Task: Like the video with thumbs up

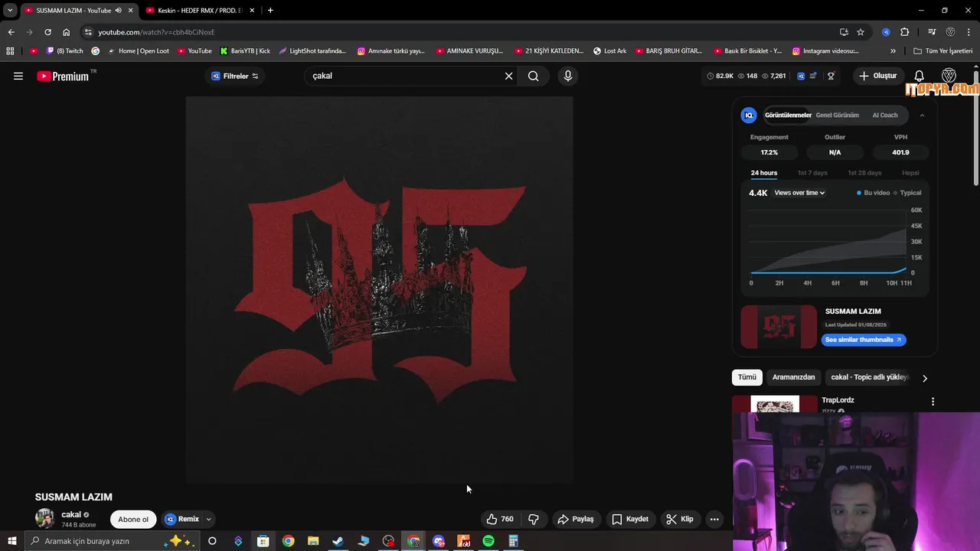Action: tap(499, 519)
